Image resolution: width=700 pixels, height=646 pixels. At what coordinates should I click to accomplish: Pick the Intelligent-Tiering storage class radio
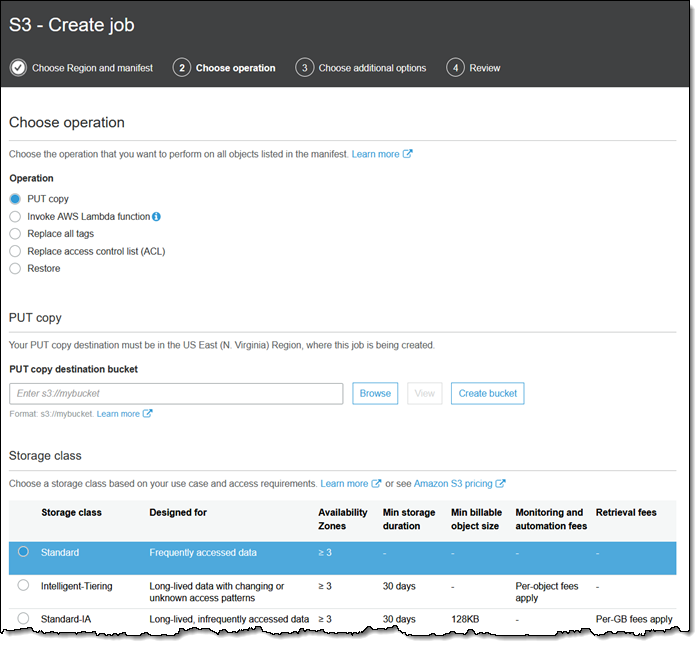coord(23,585)
